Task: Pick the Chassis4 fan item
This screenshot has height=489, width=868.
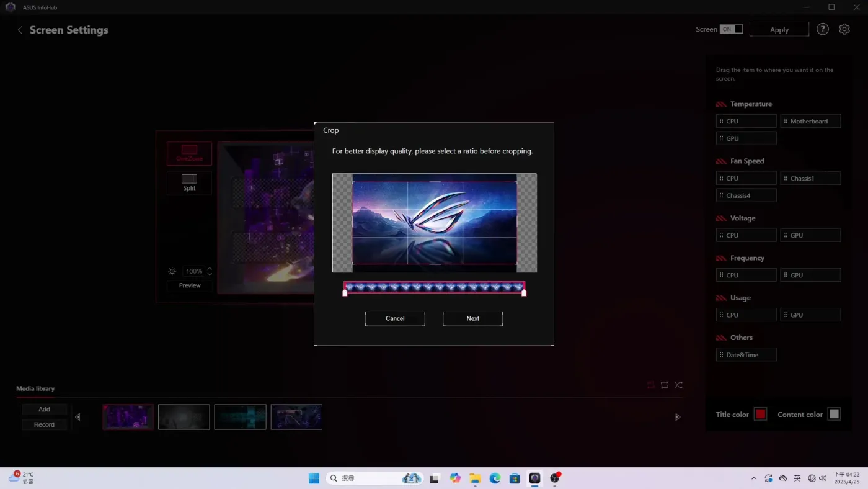Action: [x=746, y=195]
